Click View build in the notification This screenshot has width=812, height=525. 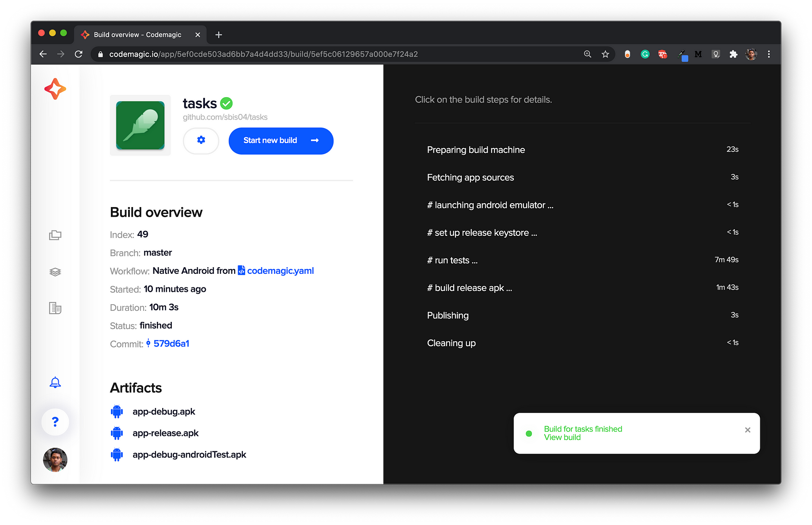coord(562,438)
